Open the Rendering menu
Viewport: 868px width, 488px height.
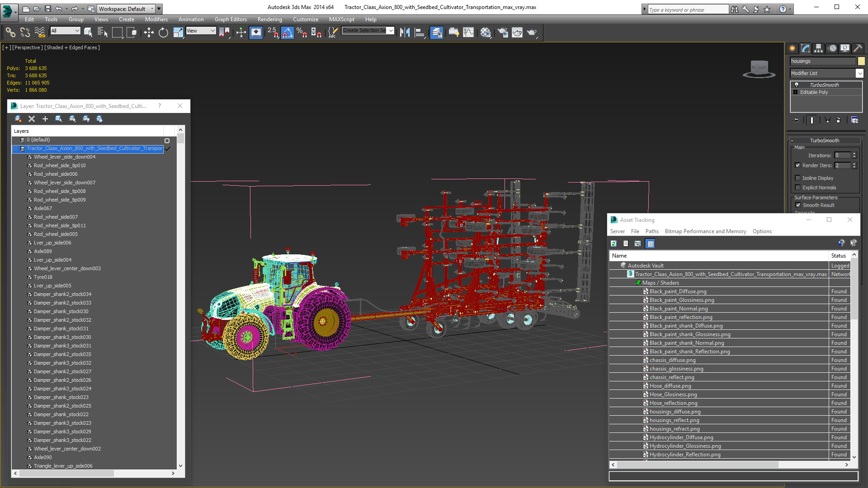pos(270,19)
